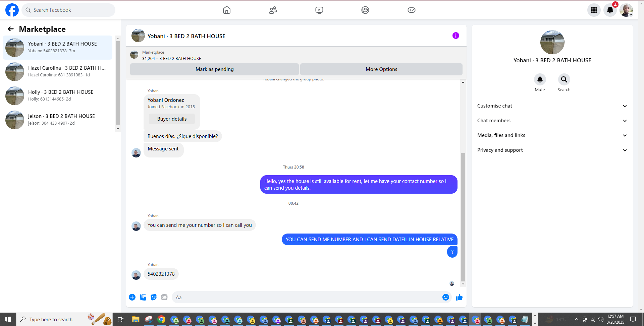The width and height of the screenshot is (644, 326).
Task: Click the chat title Yobani · 3 BED 2 BATH HOUSE in header
Action: (x=186, y=36)
